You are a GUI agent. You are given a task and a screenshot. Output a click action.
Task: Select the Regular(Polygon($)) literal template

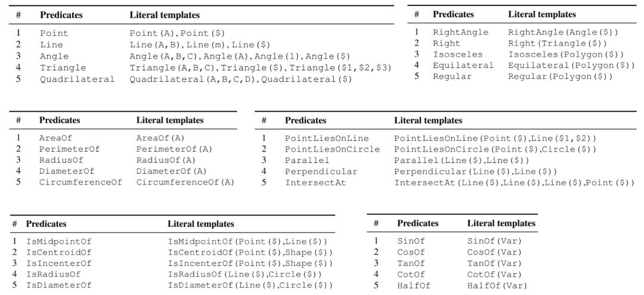[x=560, y=76]
